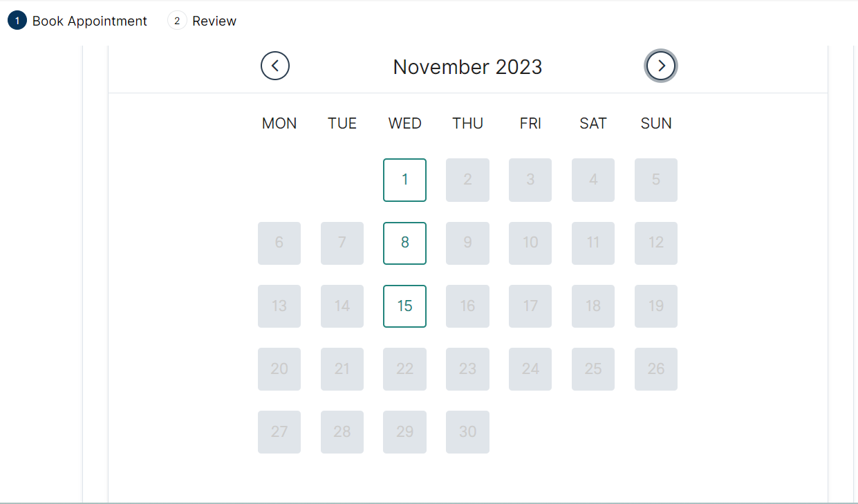Click unavailable Sunday November 26
This screenshot has width=858, height=504.
click(x=655, y=368)
